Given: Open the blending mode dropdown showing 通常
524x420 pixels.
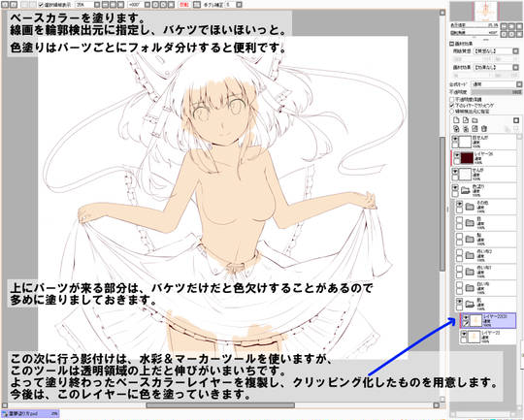Looking at the screenshot, I should pyautogui.click(x=496, y=84).
